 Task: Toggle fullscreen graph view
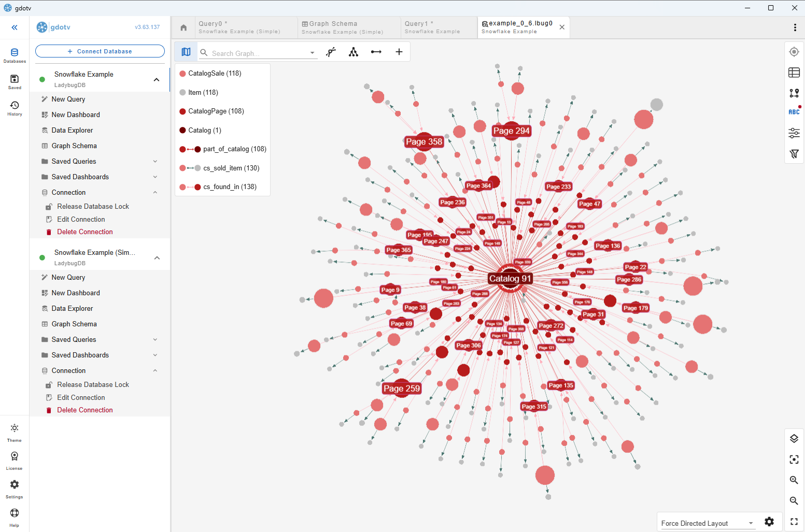tap(794, 522)
